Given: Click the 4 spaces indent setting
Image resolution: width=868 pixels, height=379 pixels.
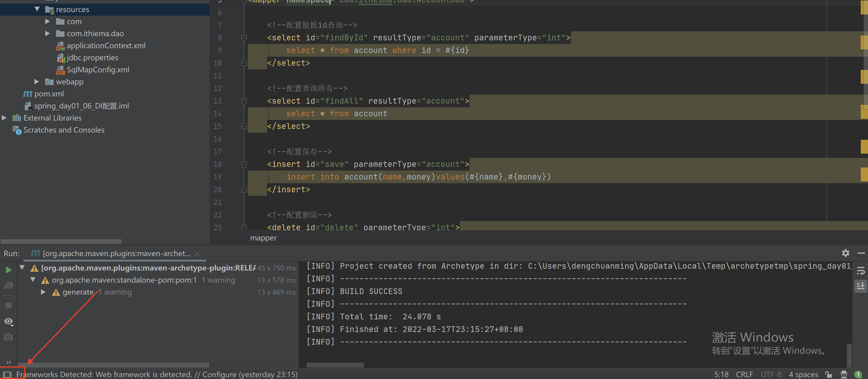Looking at the screenshot, I should coord(803,374).
